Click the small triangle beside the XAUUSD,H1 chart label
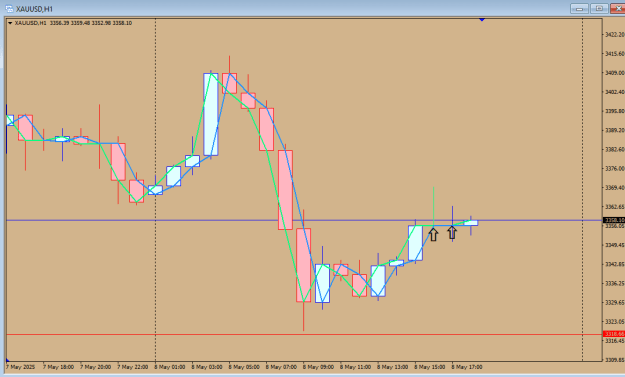The width and height of the screenshot is (625, 377). click(x=10, y=23)
